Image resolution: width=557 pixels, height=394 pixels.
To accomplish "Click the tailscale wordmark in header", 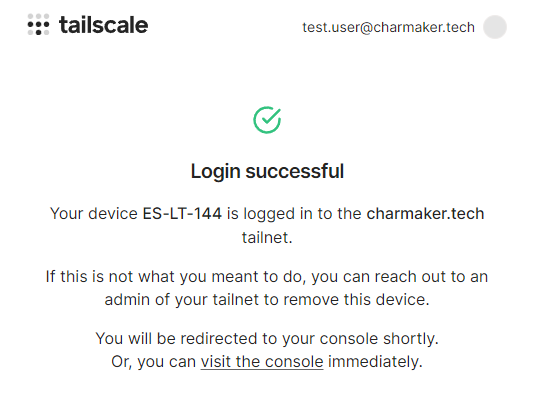I will [103, 25].
